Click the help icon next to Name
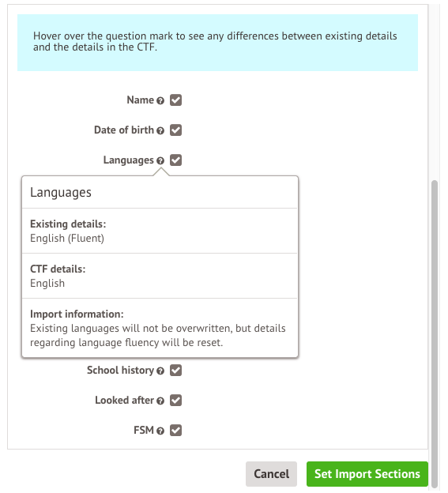The width and height of the screenshot is (448, 493). point(160,101)
